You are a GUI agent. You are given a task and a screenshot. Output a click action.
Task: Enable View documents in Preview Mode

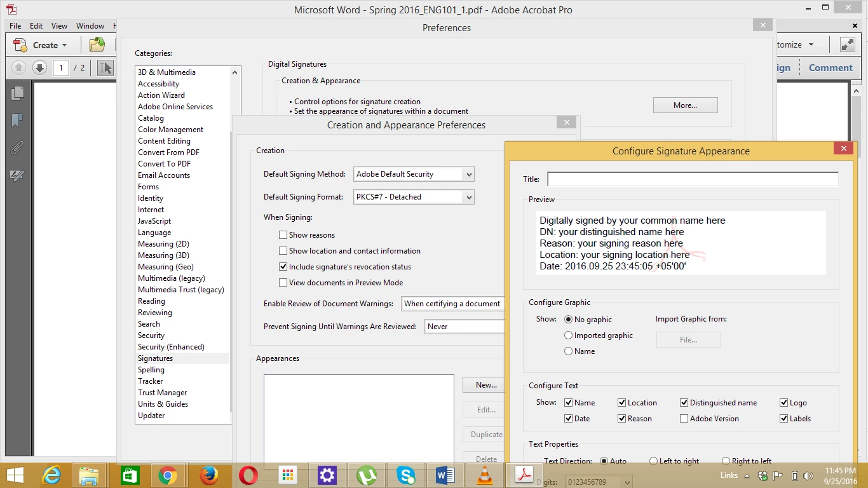(283, 283)
